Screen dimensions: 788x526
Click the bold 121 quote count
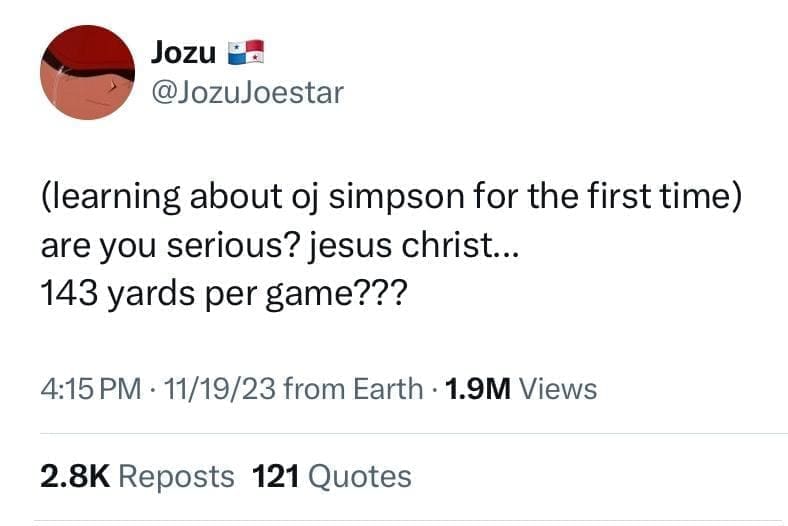(x=276, y=477)
